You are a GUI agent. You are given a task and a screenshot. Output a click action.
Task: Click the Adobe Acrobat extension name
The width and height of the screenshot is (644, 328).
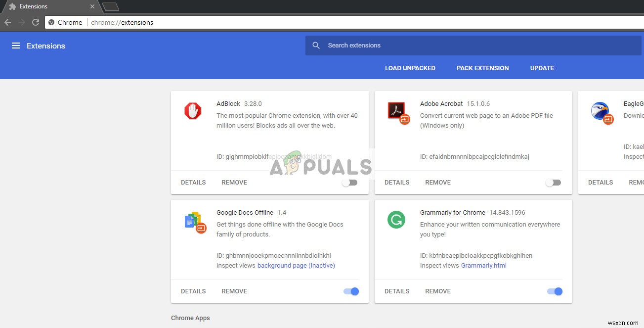click(x=441, y=104)
